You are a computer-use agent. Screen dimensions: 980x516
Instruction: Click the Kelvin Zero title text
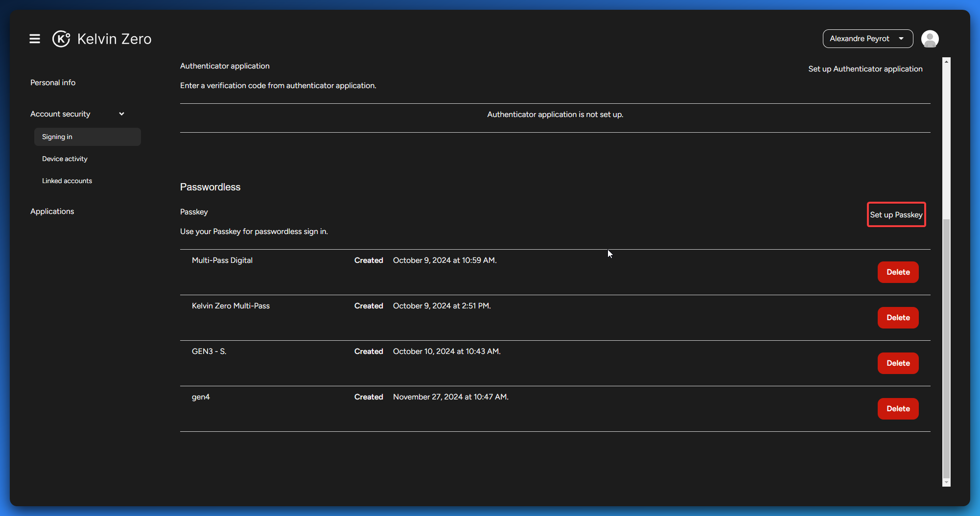pyautogui.click(x=115, y=39)
